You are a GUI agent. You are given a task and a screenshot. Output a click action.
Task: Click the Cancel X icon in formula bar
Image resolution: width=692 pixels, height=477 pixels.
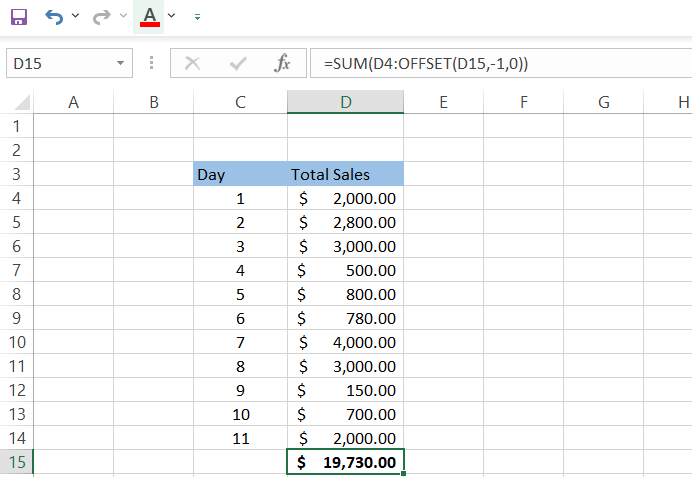click(193, 63)
